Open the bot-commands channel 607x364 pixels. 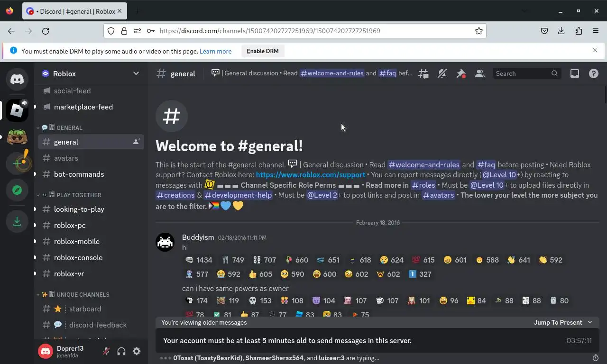pyautogui.click(x=91, y=174)
